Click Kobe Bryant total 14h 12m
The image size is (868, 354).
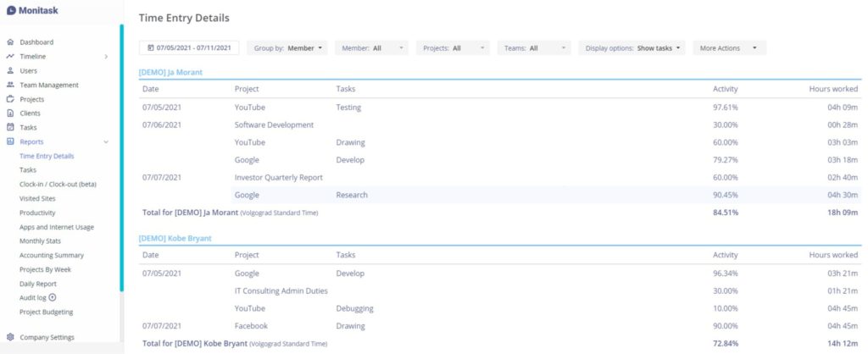click(843, 344)
